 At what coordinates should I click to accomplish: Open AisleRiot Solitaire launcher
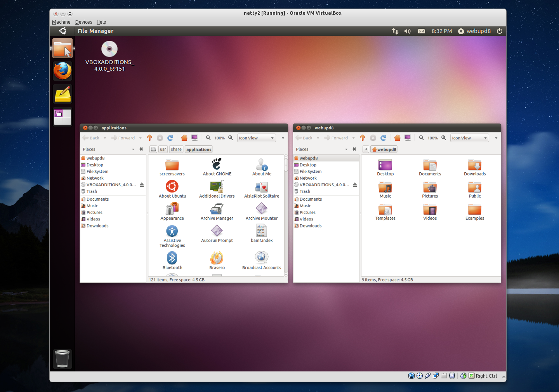tap(262, 189)
